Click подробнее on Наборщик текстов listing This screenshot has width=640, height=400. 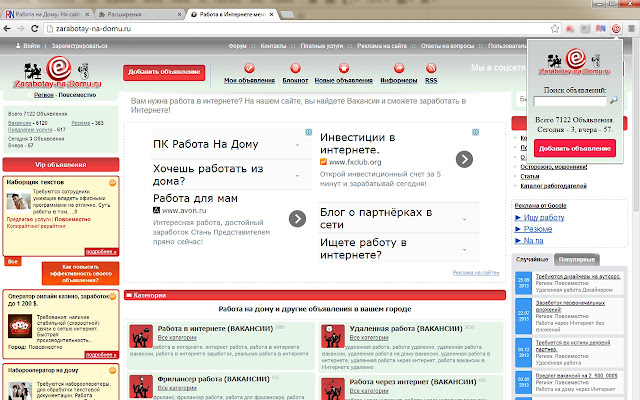(x=101, y=251)
